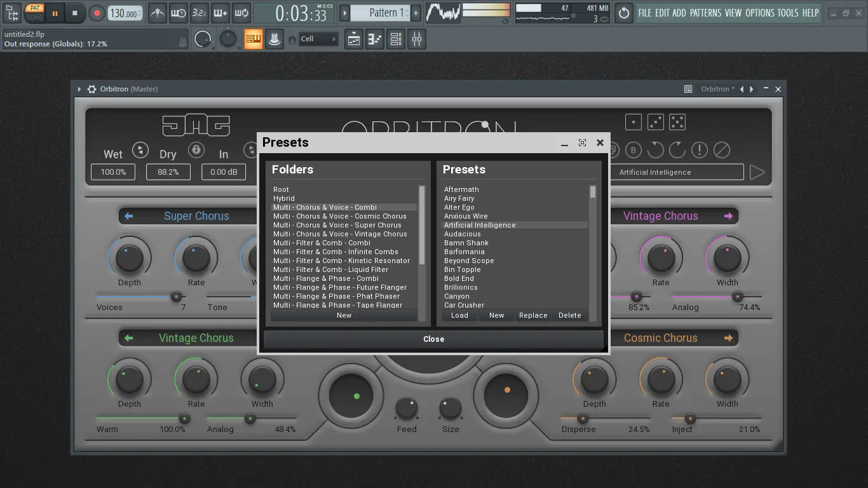868x488 pixels.
Task: Open the PATTERNS menu
Action: pyautogui.click(x=705, y=13)
